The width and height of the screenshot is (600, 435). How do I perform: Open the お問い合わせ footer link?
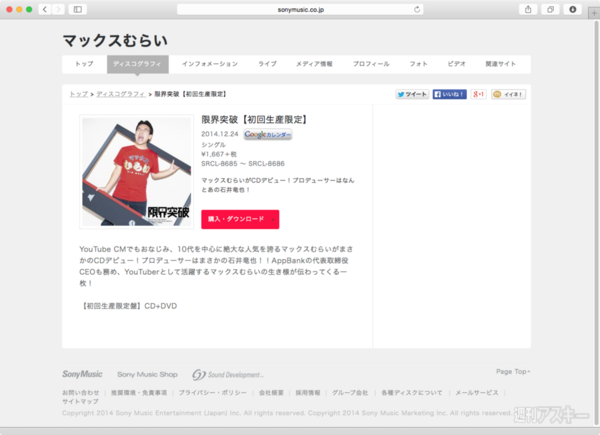click(81, 393)
